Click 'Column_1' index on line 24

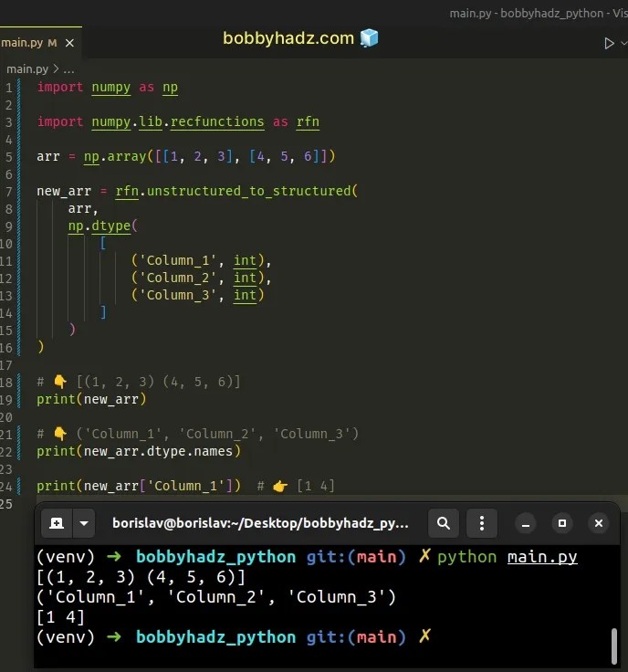(189, 486)
